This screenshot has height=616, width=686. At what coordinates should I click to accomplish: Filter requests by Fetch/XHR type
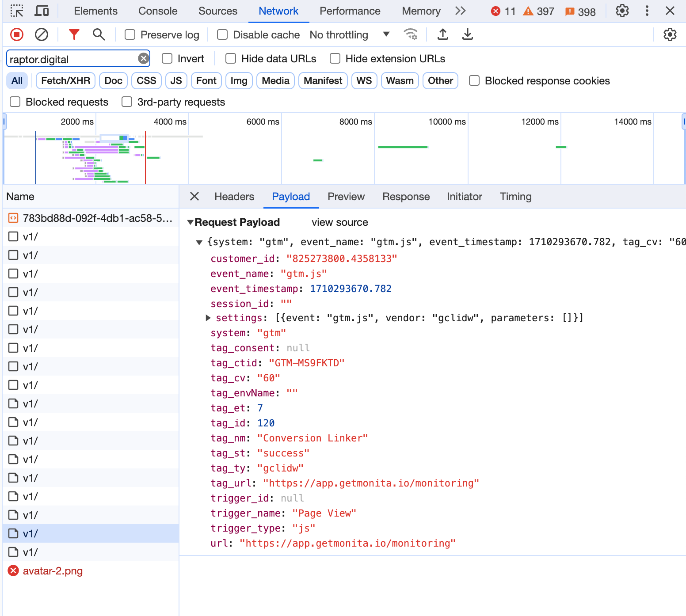point(65,81)
